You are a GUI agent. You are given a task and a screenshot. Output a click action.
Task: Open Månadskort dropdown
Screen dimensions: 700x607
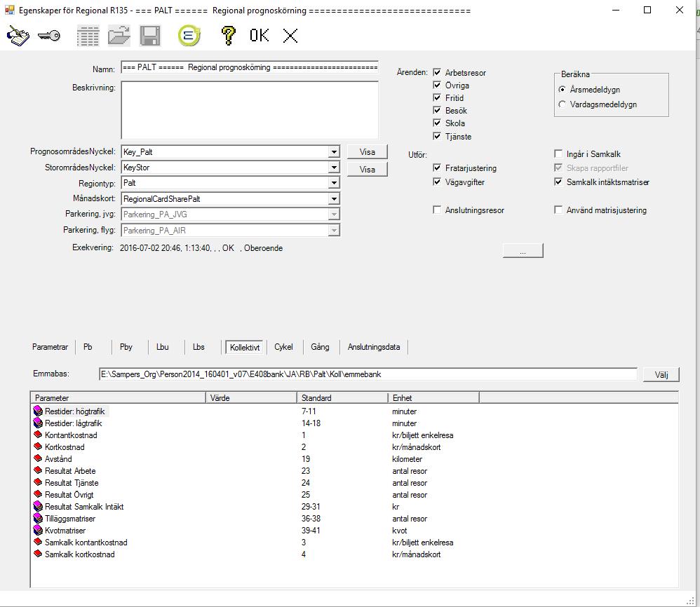(x=333, y=199)
